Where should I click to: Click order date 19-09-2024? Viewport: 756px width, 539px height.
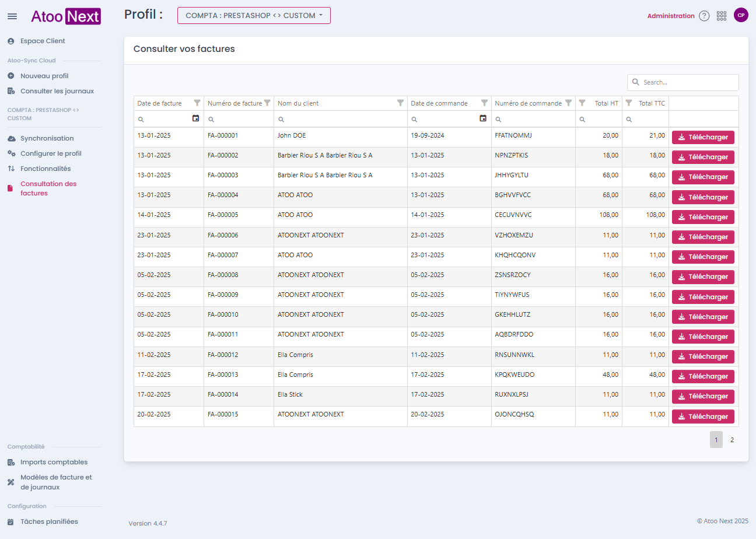tap(428, 135)
